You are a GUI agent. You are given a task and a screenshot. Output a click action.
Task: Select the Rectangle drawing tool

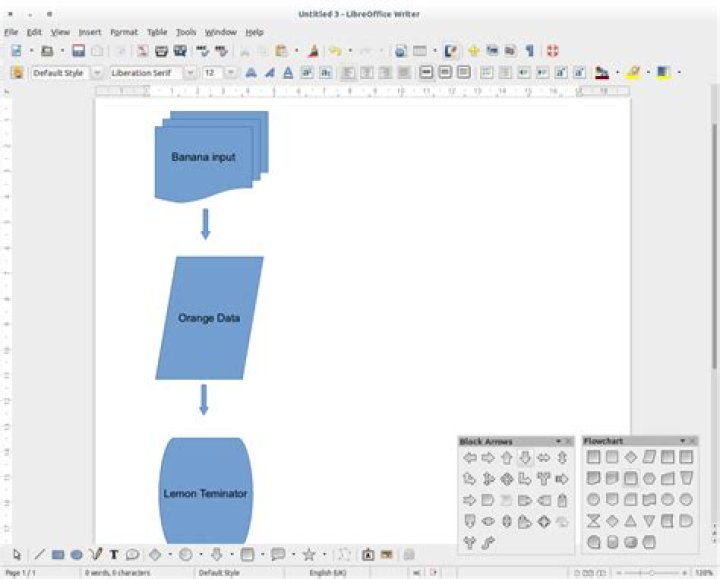pyautogui.click(x=58, y=555)
